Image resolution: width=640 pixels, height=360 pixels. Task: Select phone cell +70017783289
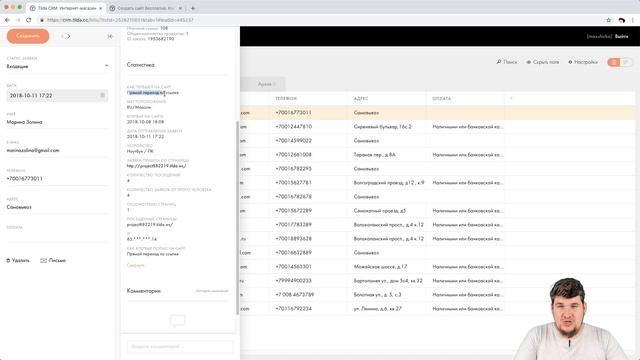(x=293, y=224)
